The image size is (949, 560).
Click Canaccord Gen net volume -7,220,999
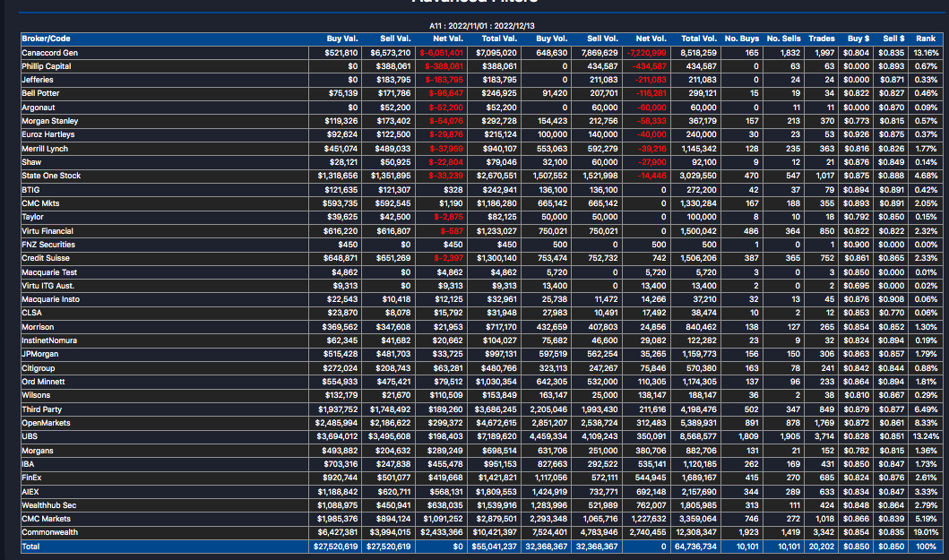[646, 53]
